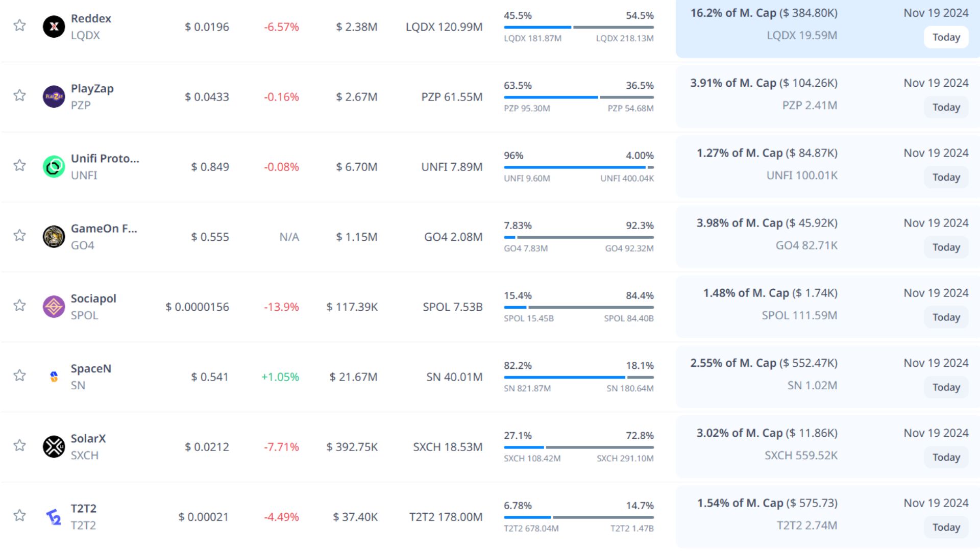Click the Unifi Protocol green logo

click(54, 166)
